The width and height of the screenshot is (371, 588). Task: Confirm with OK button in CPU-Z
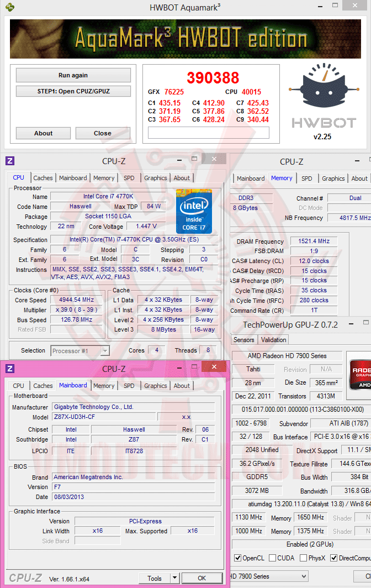[202, 578]
